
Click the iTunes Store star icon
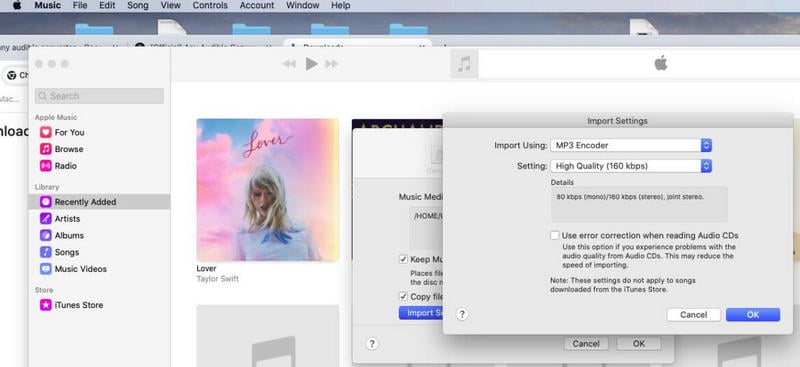tap(46, 305)
